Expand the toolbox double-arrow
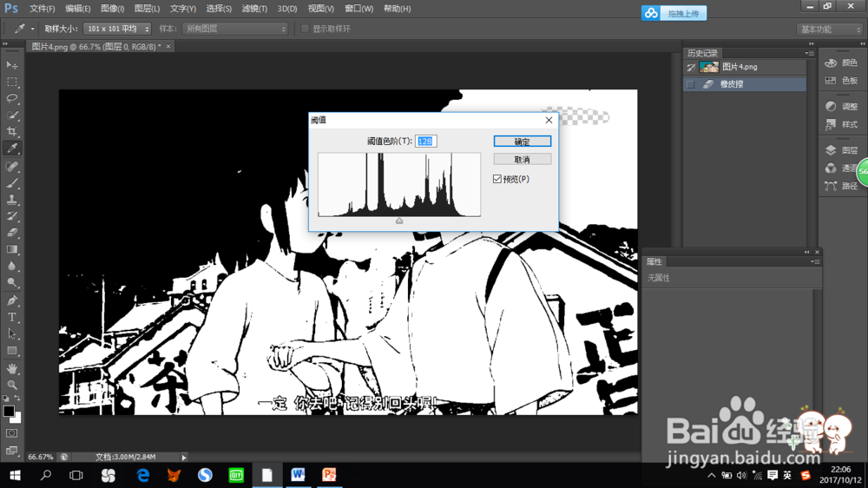Screen dimensions: 868x488 click(x=5, y=43)
